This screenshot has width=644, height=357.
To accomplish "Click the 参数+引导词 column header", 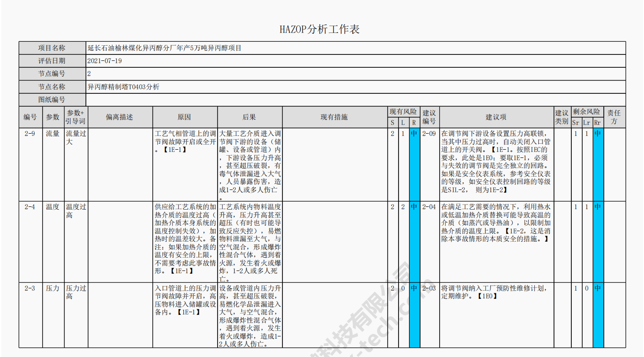I will pyautogui.click(x=75, y=117).
